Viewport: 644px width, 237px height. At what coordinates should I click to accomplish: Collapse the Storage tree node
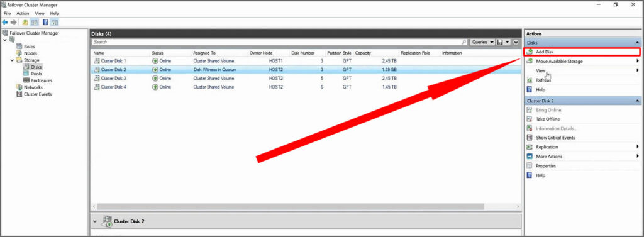pyautogui.click(x=12, y=60)
